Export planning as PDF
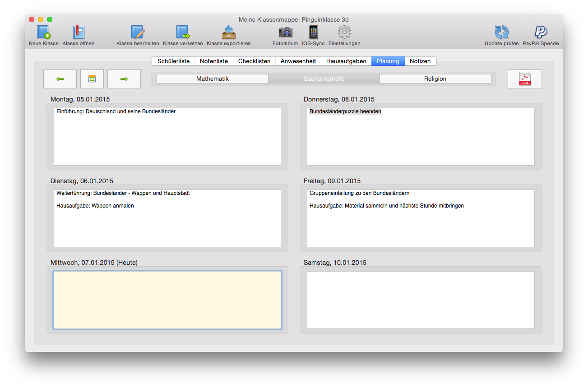This screenshot has height=388, width=588. (525, 79)
